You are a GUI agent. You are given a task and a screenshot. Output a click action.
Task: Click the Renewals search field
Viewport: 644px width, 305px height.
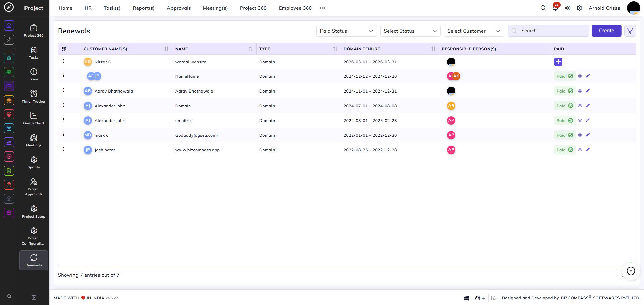(x=548, y=31)
